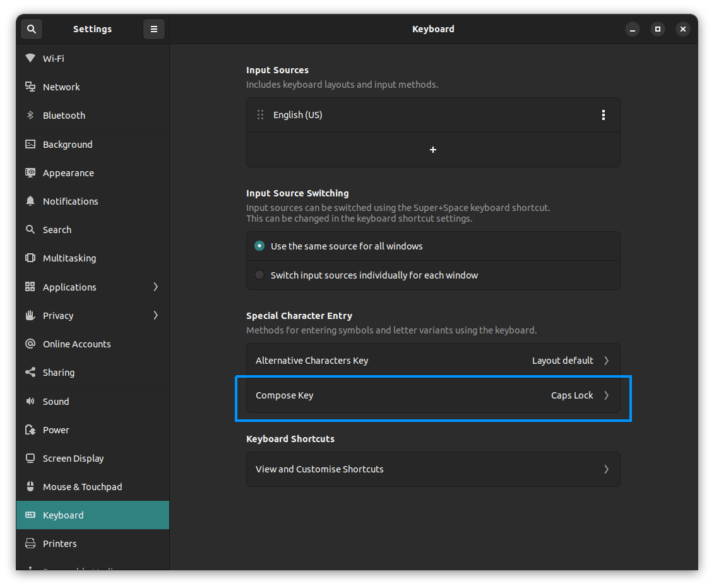Click the Bluetooth icon in sidebar
This screenshot has width=714, height=588.
(30, 116)
